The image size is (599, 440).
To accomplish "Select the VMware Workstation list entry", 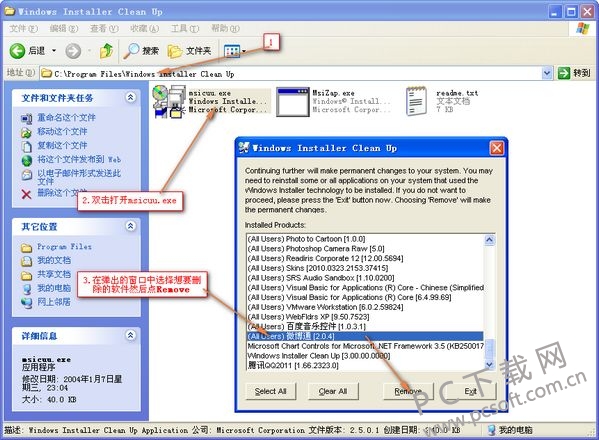I will pos(325,307).
